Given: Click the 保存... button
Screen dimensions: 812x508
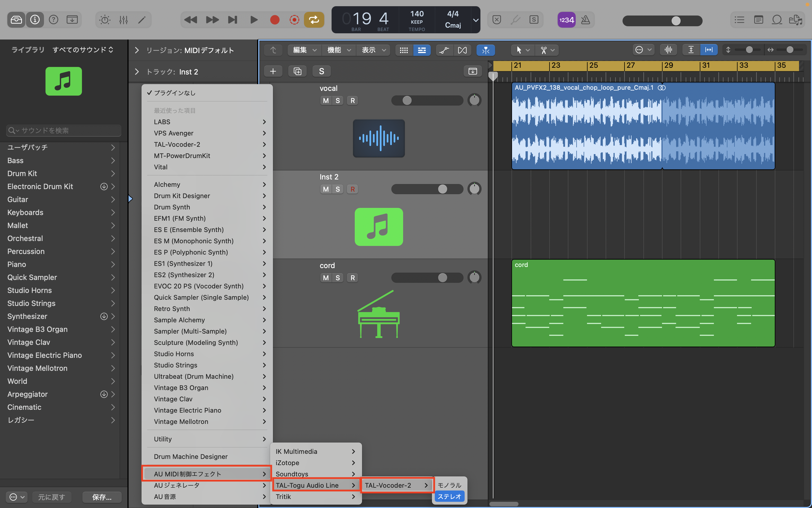Looking at the screenshot, I should 102,497.
